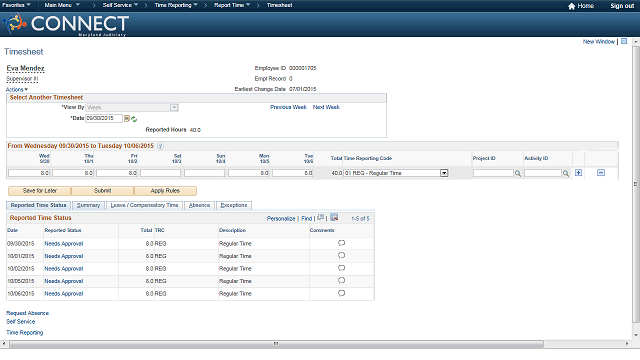The image size is (640, 360).
Task: Go to Previous Week
Action: (289, 107)
